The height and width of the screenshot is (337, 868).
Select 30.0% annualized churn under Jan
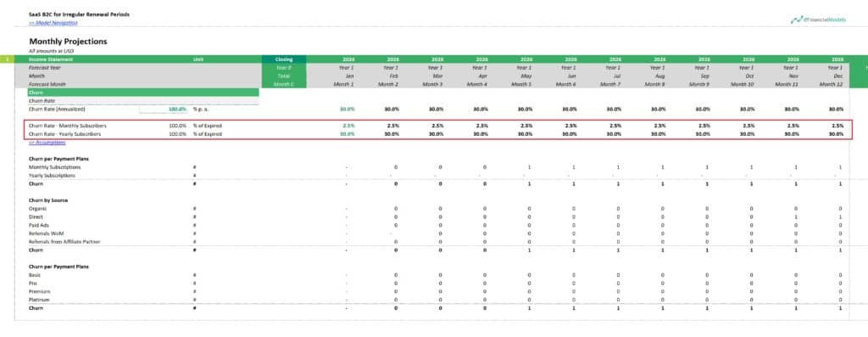pos(347,110)
